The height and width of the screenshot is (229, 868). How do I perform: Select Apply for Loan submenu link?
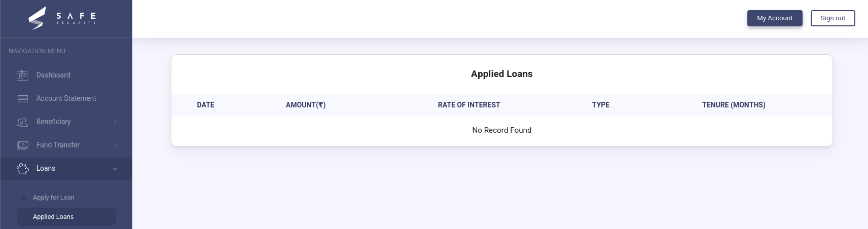point(54,198)
